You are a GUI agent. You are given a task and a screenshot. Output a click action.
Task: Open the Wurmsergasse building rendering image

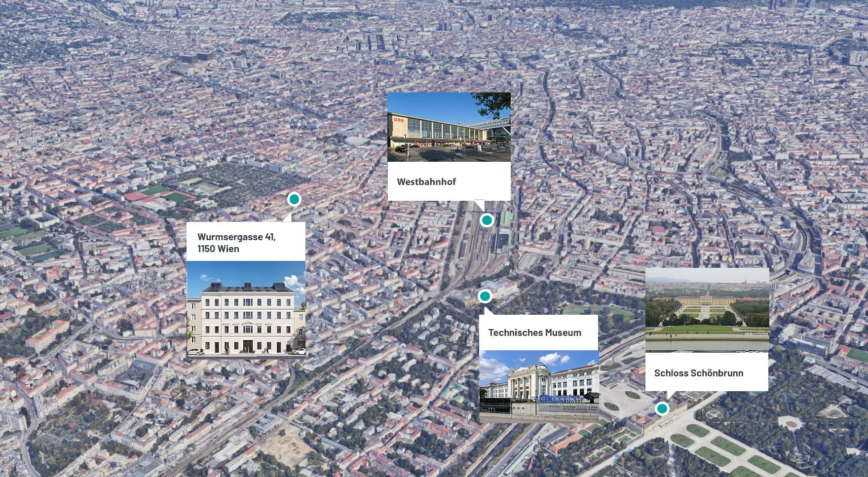246,308
